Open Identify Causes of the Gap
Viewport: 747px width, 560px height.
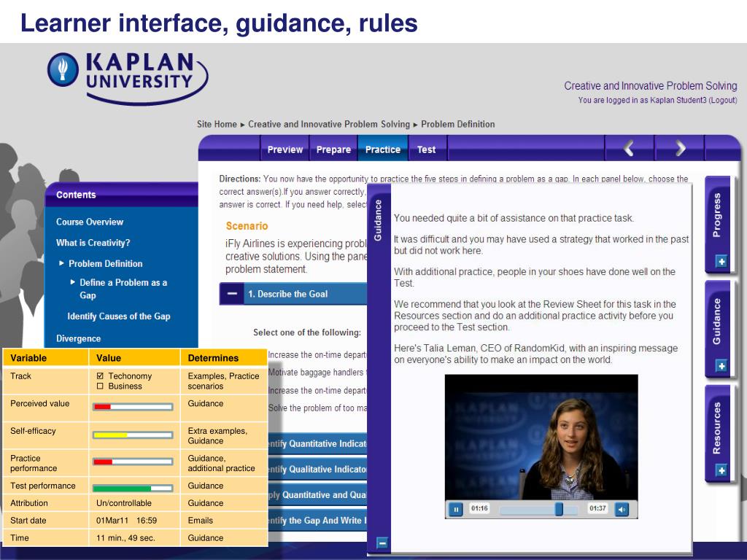pyautogui.click(x=119, y=316)
